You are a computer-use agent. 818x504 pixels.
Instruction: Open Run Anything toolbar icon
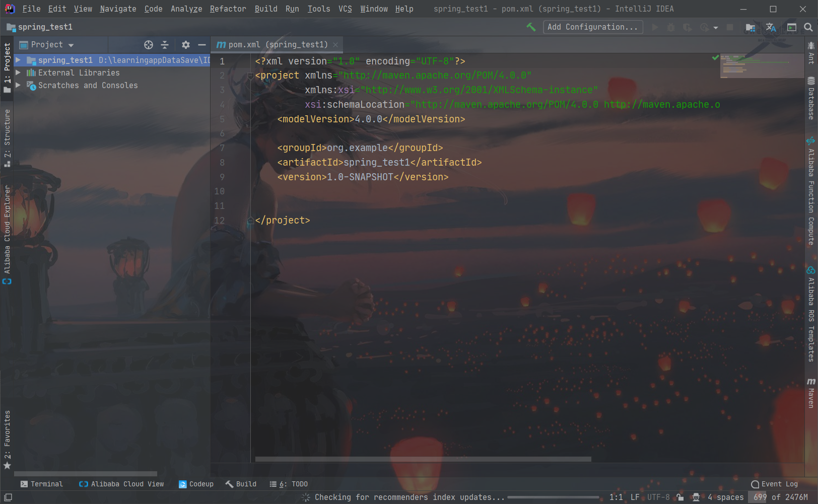[792, 27]
